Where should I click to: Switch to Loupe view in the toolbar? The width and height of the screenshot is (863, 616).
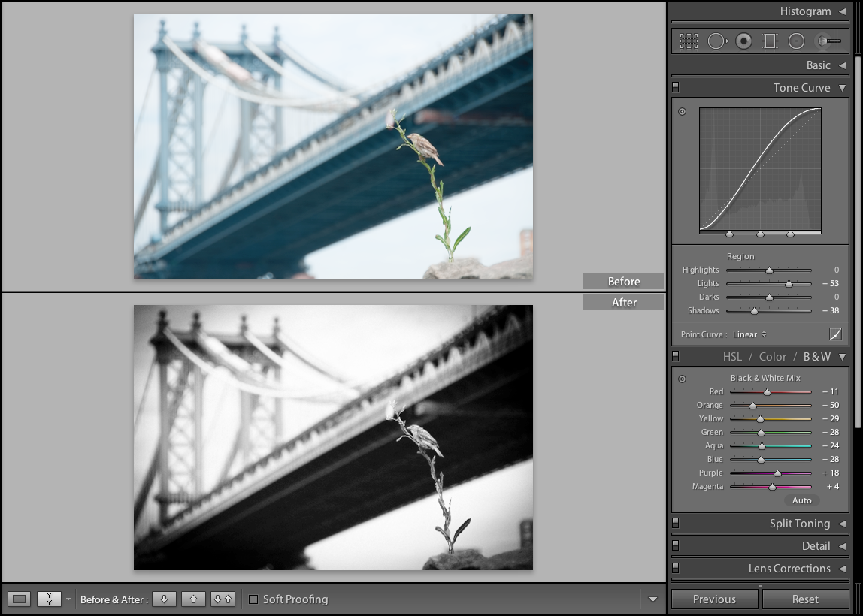point(19,599)
